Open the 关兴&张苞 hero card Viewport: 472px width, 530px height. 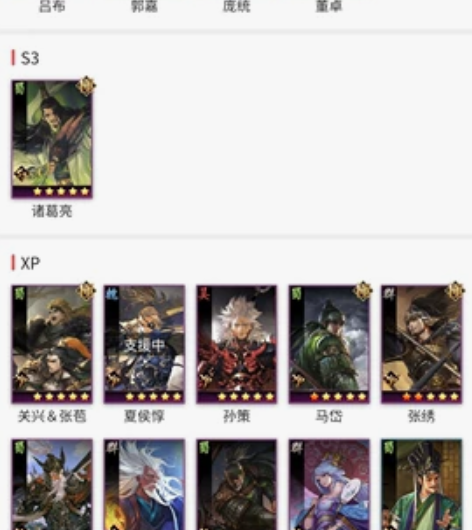[52, 344]
